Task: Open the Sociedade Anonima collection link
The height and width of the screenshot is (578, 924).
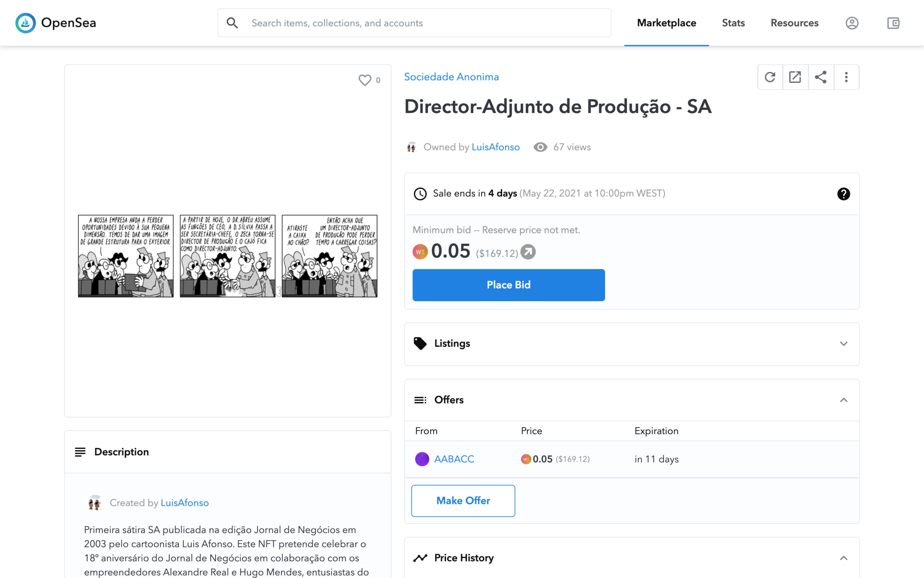Action: [x=451, y=77]
